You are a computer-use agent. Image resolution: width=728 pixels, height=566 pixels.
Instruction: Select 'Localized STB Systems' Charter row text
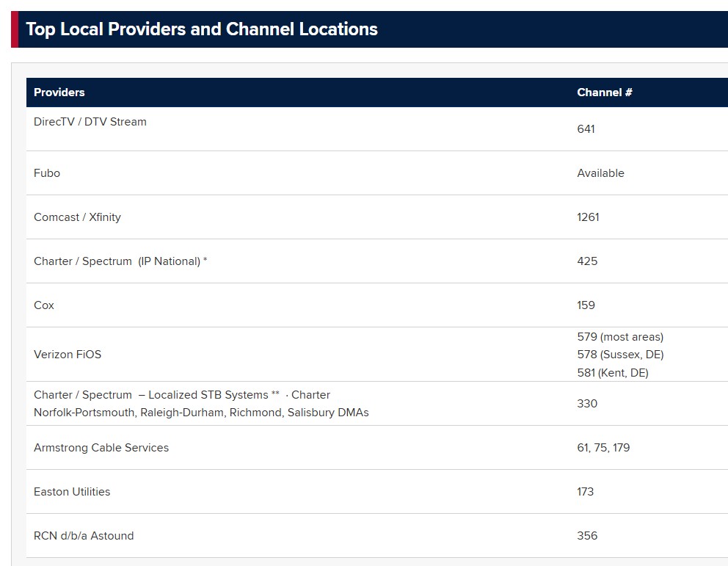[x=182, y=395]
